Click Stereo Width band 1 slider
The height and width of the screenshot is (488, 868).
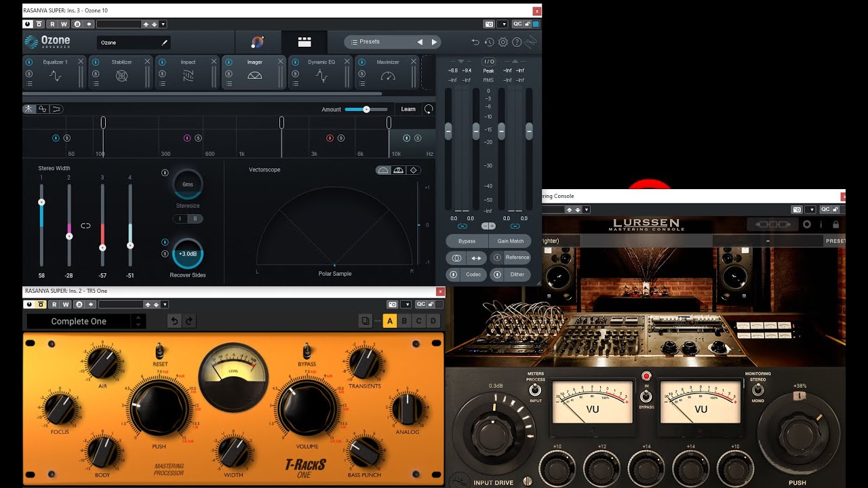click(x=41, y=225)
